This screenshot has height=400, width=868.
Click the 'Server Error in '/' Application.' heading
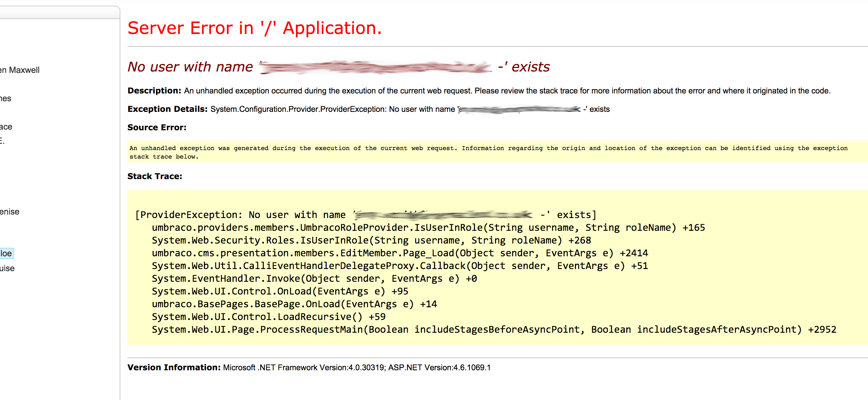point(255,28)
